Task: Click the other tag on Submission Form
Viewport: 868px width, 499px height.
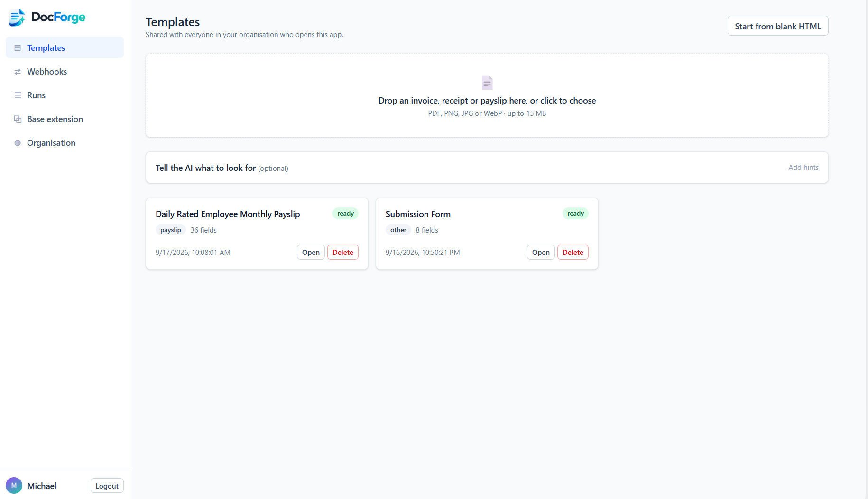Action: pyautogui.click(x=398, y=230)
